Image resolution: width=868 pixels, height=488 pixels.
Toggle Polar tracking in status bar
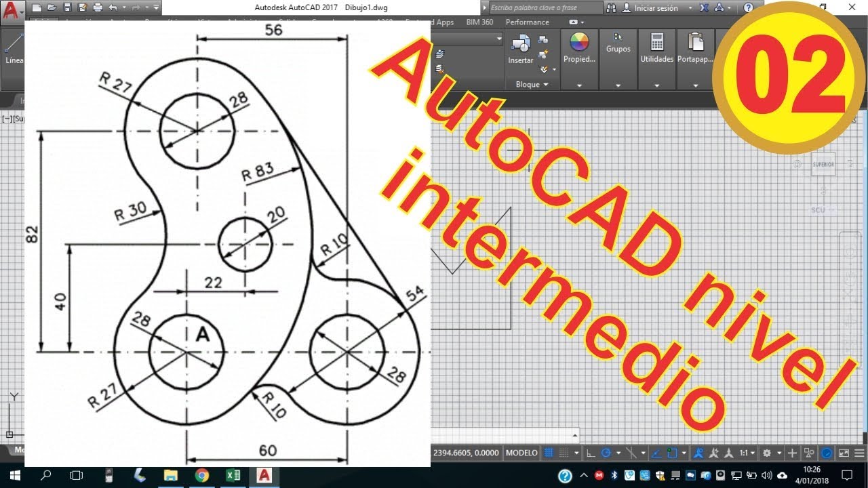coord(606,453)
